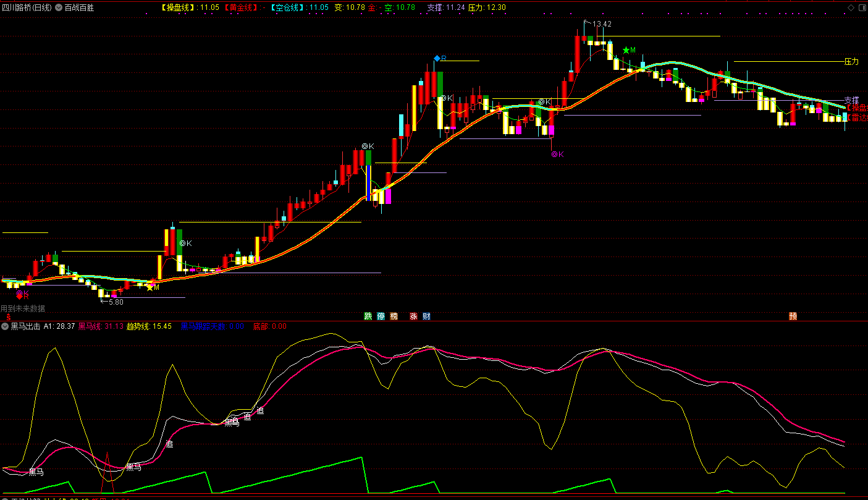Click the green 空: 10.78 value

400,8
